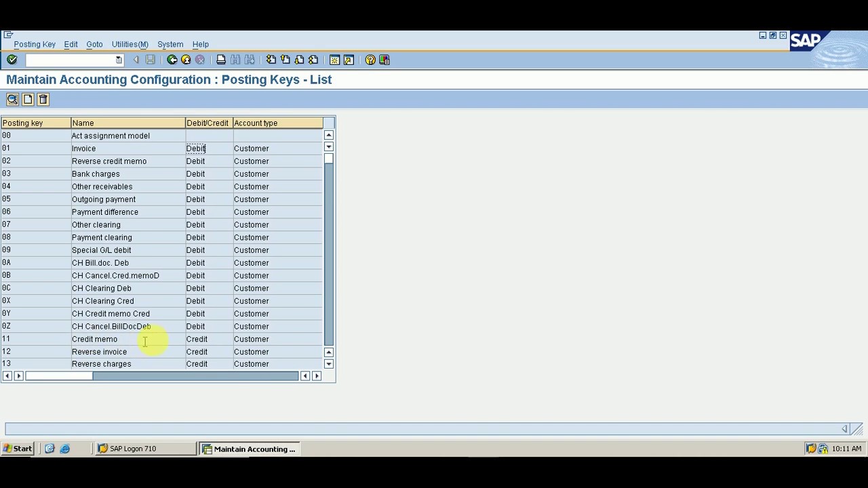Open the System menu
Image resolution: width=868 pixels, height=488 pixels.
tap(170, 44)
